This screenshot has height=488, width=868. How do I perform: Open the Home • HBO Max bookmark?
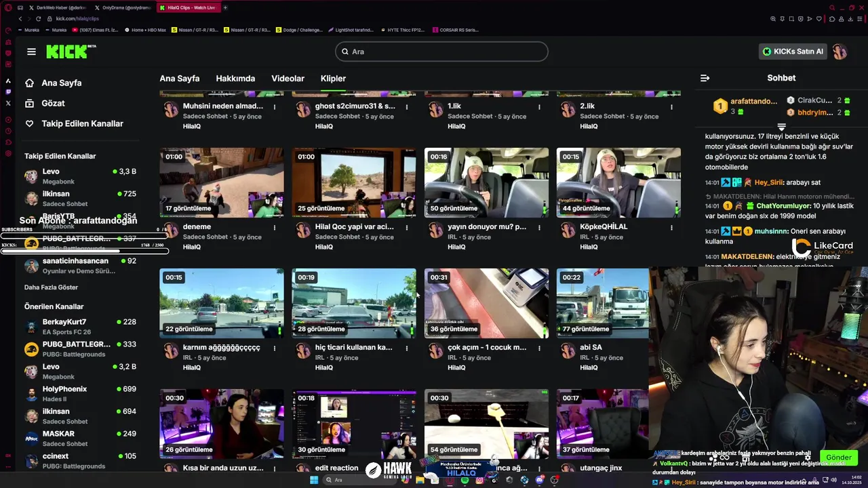144,30
